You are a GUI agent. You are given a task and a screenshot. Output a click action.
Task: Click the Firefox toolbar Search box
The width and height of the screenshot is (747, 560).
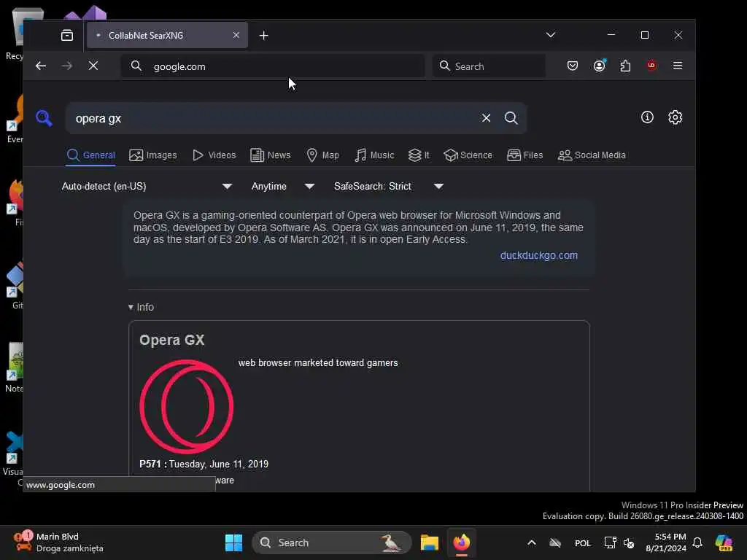(x=489, y=66)
